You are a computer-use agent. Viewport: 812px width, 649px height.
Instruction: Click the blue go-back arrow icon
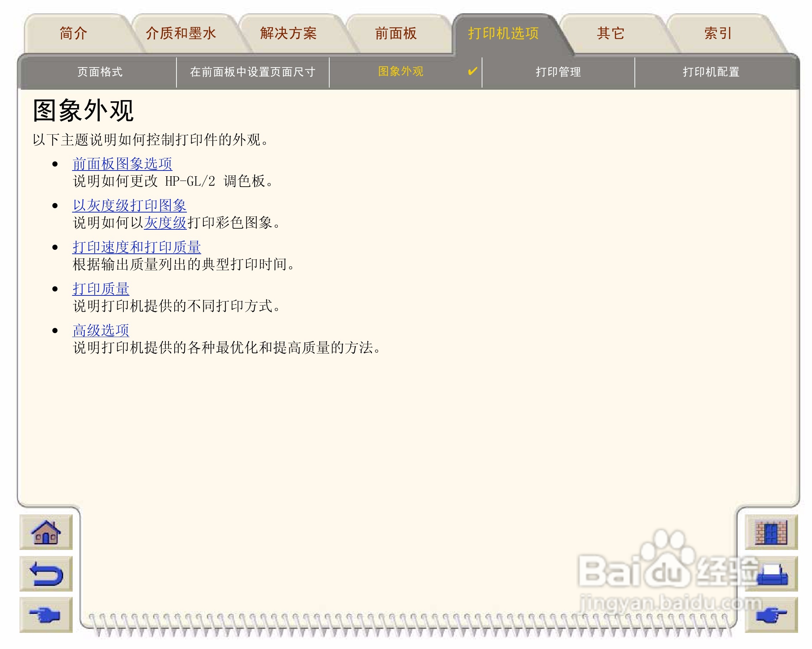click(46, 574)
